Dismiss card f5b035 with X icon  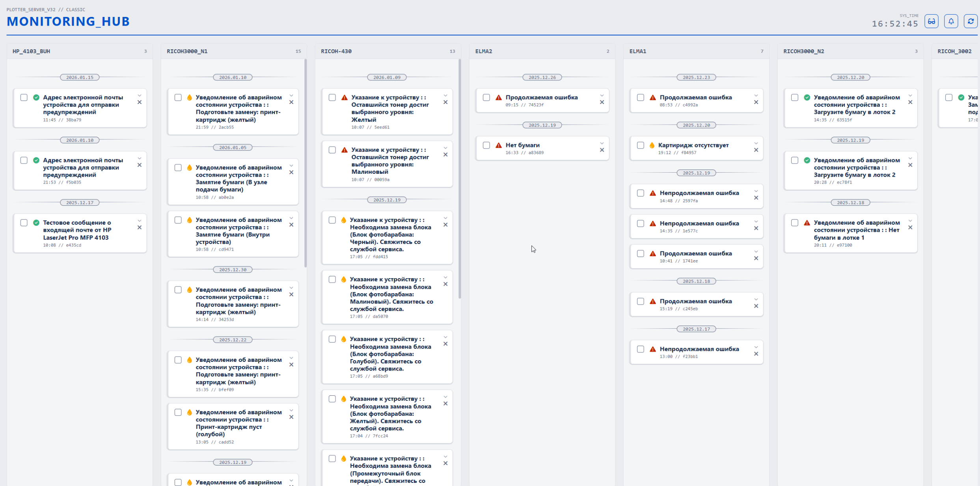[140, 165]
